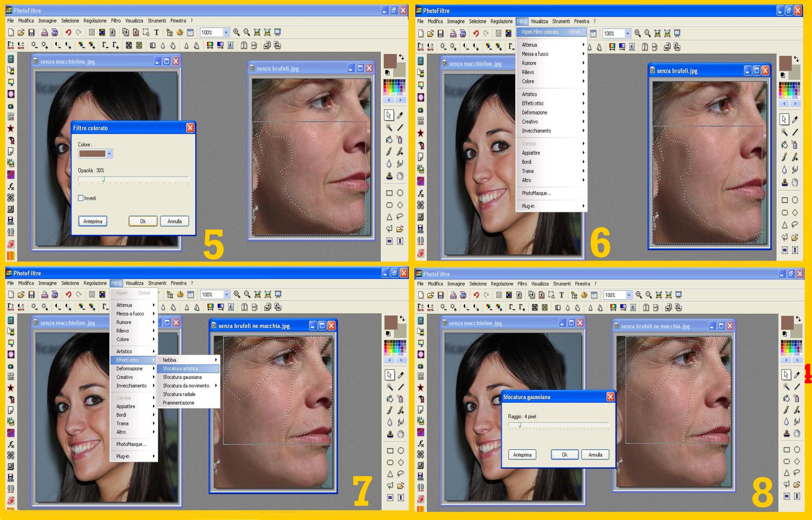The width and height of the screenshot is (812, 520).
Task: Click Anteprima in Sfocatura gaussiana dialog
Action: tap(522, 455)
